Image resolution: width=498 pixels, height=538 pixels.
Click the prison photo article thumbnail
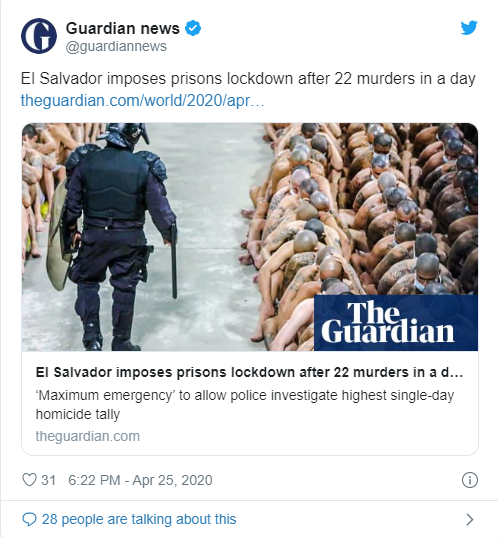point(250,237)
